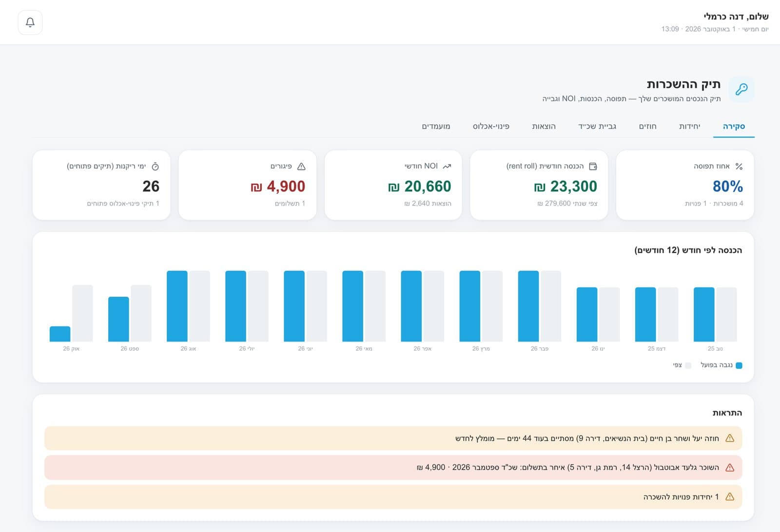780x532 pixels.
Task: Open the 80% occupancy card
Action: click(685, 185)
